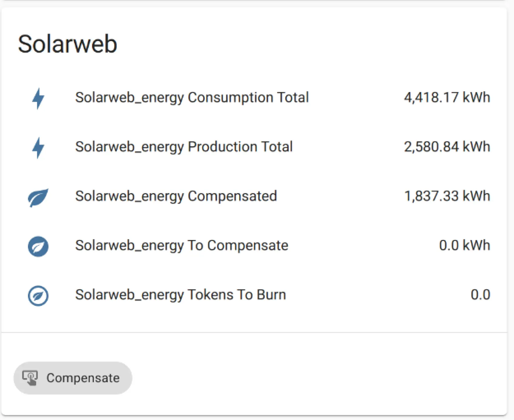Open Solarweb_energy Compensated entity details
Viewport: 514px width, 420px height.
(x=176, y=196)
